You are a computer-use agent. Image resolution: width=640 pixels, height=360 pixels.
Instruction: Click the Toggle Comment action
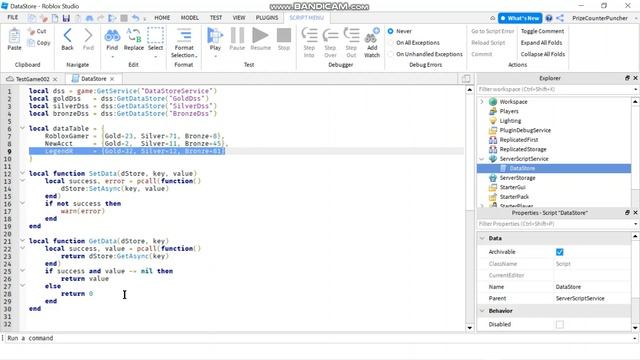coord(542,31)
